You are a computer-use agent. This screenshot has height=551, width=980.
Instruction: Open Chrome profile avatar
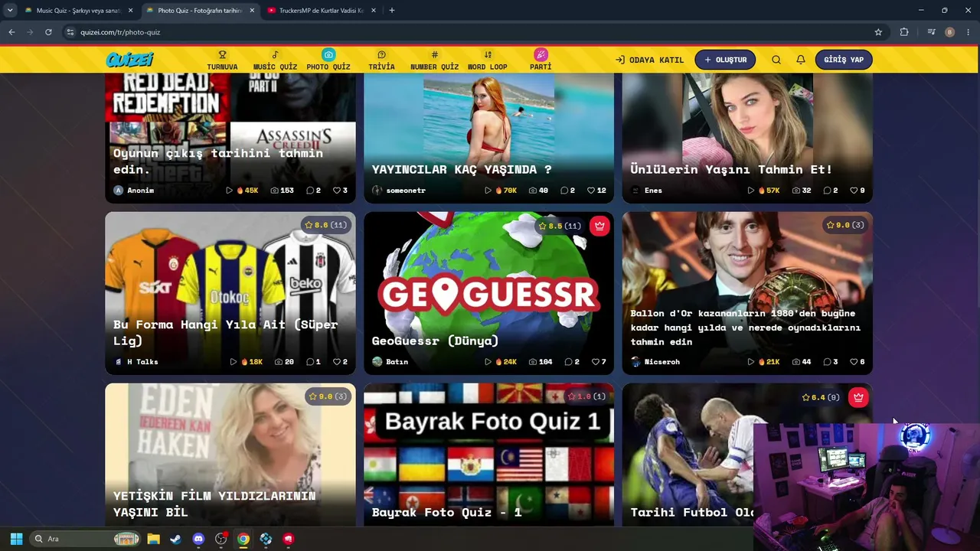tap(950, 32)
